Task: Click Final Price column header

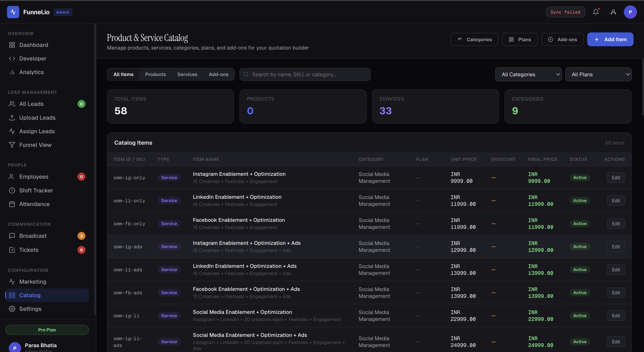Action: (x=543, y=159)
